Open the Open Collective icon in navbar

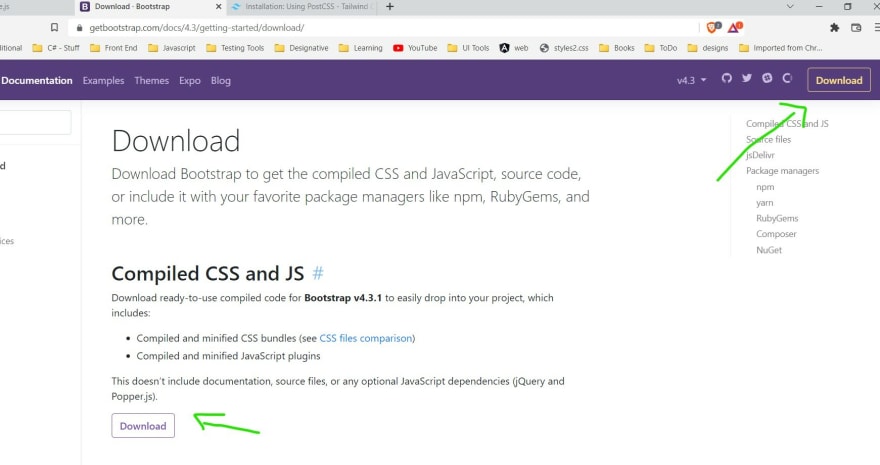(787, 79)
